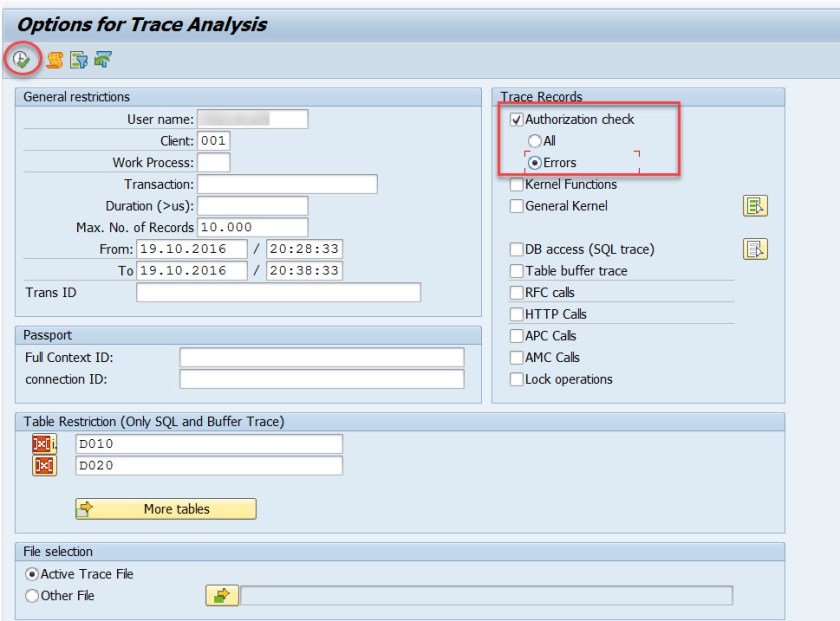The height and width of the screenshot is (621, 840).
Task: Click the User name input field
Action: click(252, 119)
